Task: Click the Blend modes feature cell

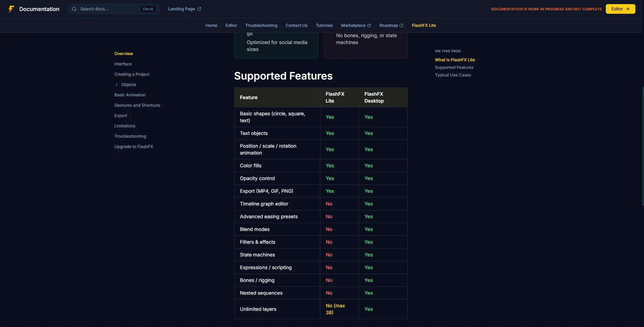Action: pos(277,229)
